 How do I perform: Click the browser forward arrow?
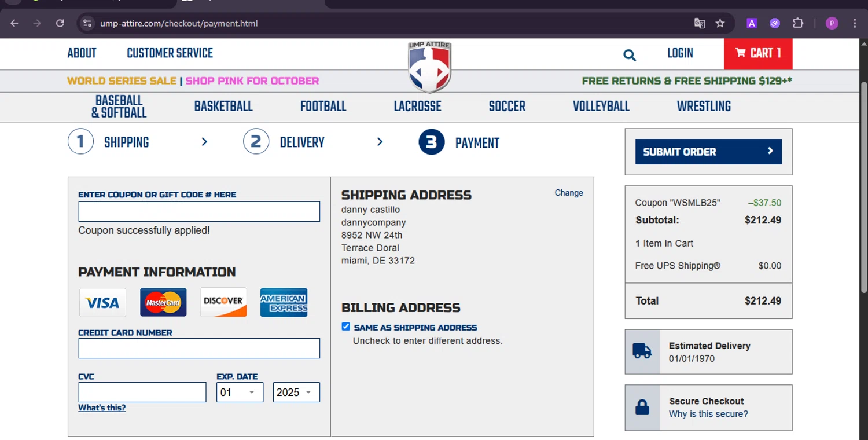click(x=37, y=23)
